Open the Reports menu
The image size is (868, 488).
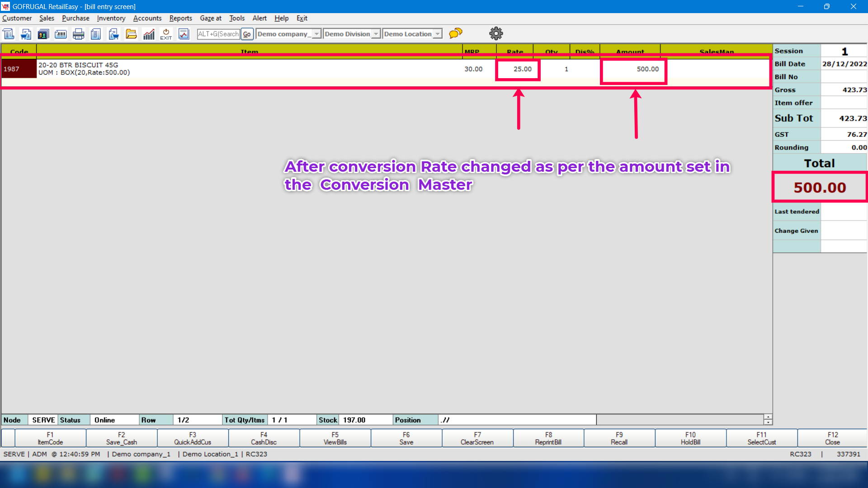(x=180, y=18)
